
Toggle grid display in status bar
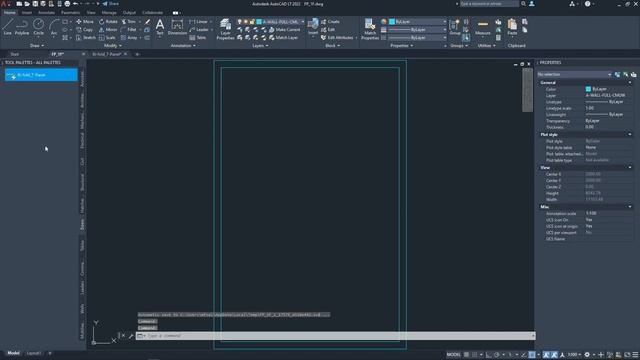pos(466,355)
